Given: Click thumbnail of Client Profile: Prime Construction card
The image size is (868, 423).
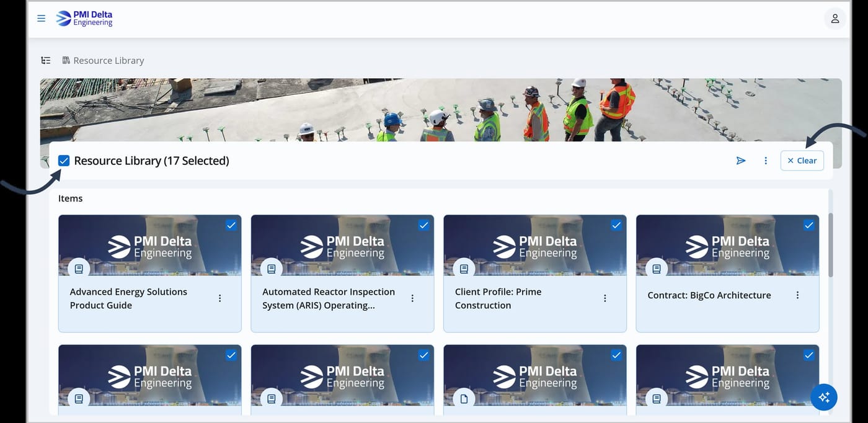Looking at the screenshot, I should click(535, 245).
